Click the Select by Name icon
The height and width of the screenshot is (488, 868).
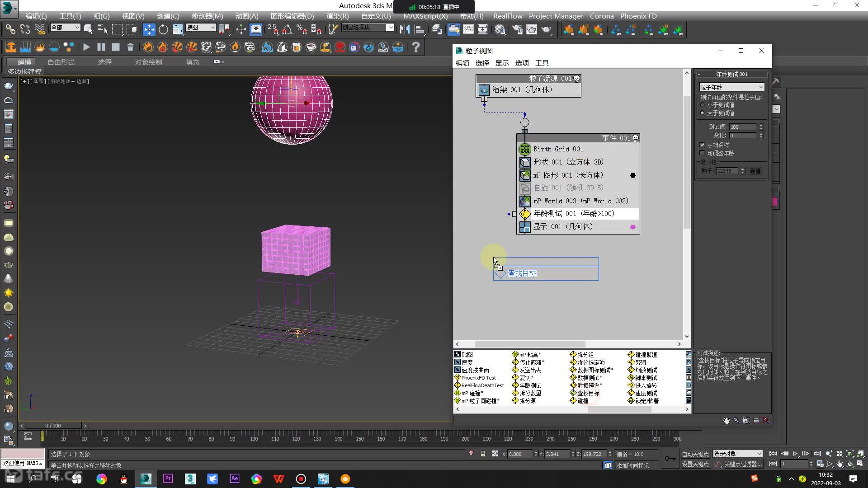coord(103,29)
